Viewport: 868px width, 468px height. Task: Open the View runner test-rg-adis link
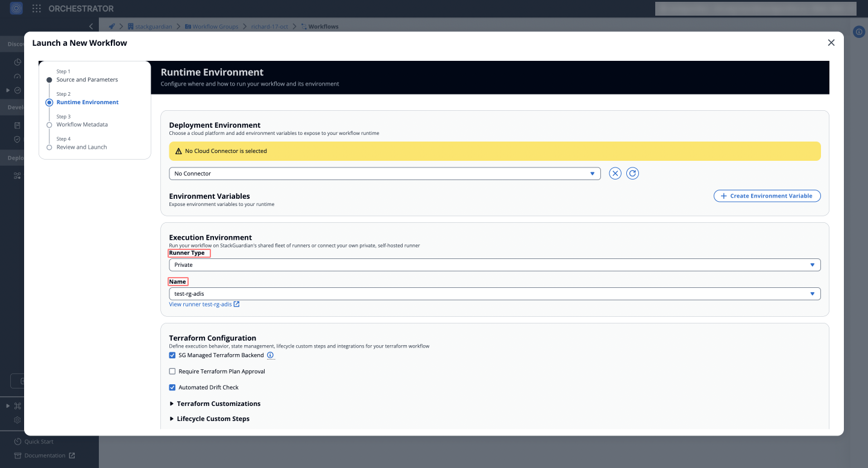point(201,304)
